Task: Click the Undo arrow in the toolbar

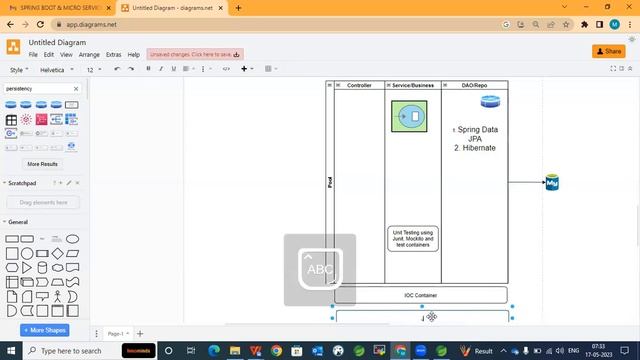Action: pos(117,69)
